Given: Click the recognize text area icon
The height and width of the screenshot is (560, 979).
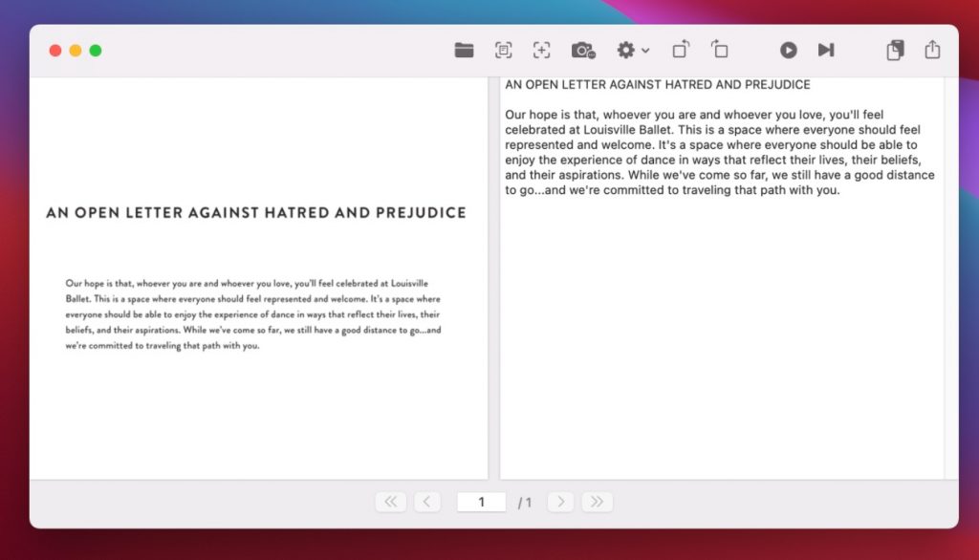Looking at the screenshot, I should pos(503,50).
